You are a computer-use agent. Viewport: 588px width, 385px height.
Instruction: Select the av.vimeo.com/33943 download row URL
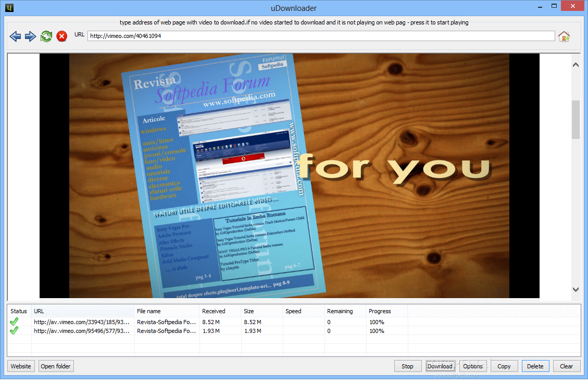click(x=81, y=322)
